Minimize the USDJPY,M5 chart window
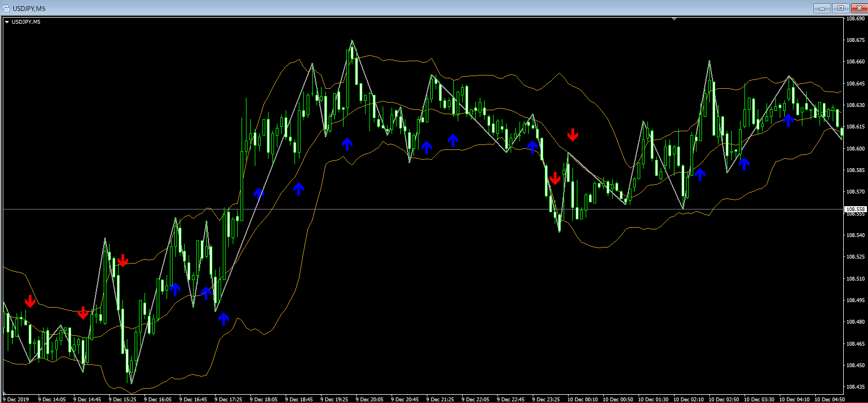Screen dimensions: 868x403 coord(822,8)
